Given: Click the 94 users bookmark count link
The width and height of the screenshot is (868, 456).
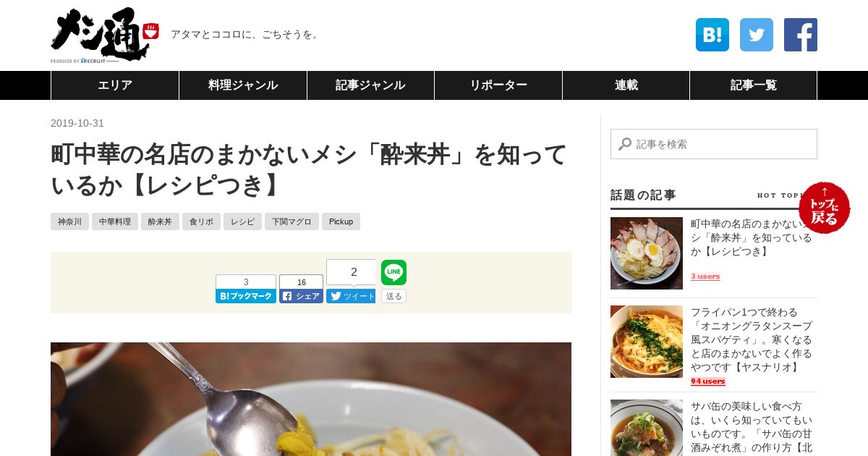Looking at the screenshot, I should point(707,381).
